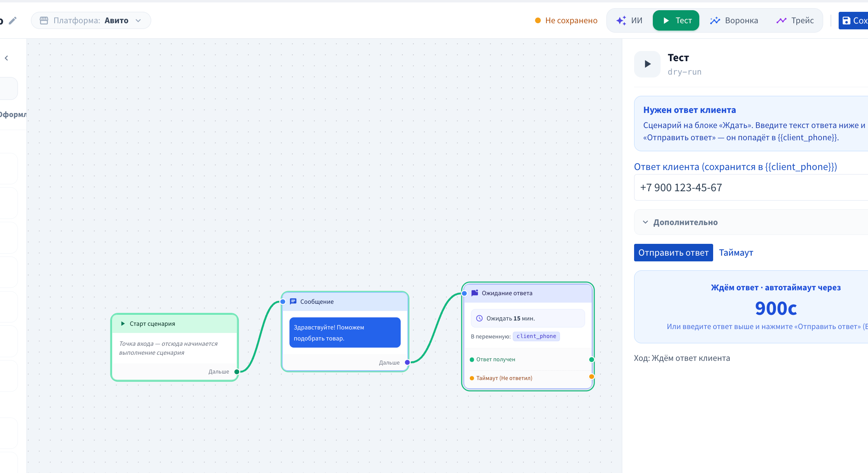Click the Точка входа description text
Screen dimensions: 868x473
click(x=168, y=348)
